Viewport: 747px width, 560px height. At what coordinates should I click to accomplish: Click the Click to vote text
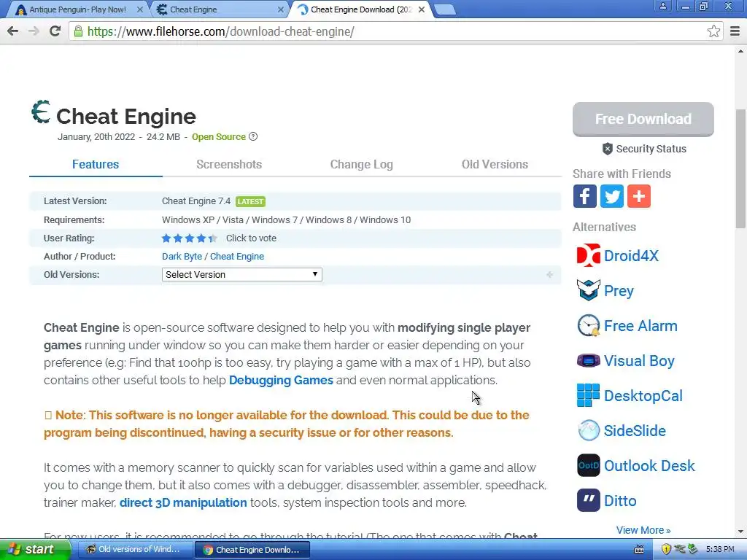click(251, 238)
